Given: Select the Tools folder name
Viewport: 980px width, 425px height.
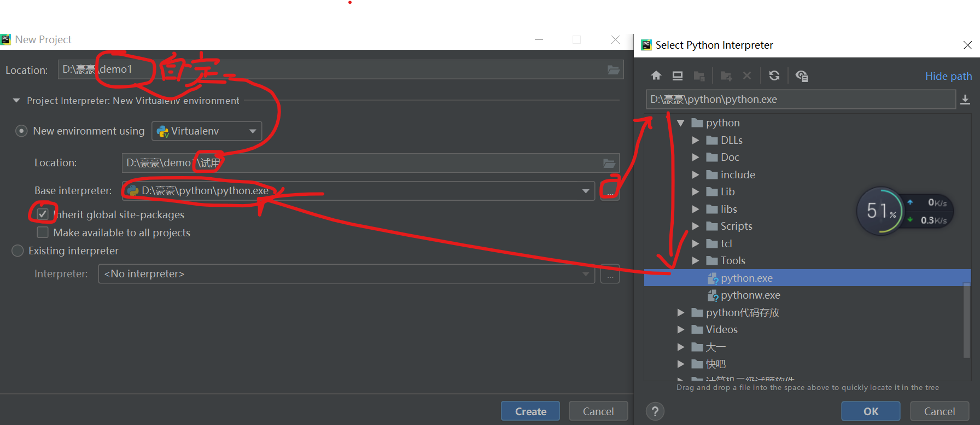Looking at the screenshot, I should tap(733, 261).
